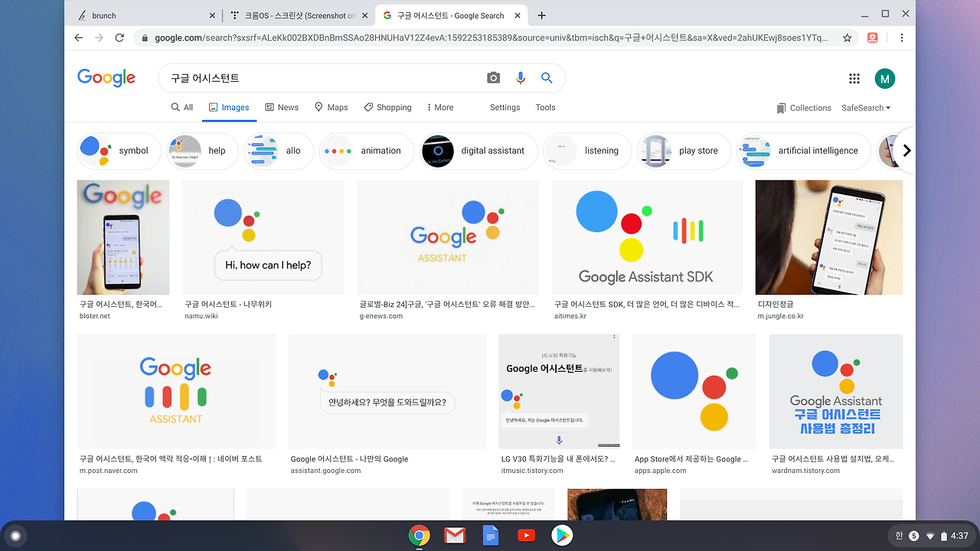Image resolution: width=980 pixels, height=551 pixels.
Task: Open the red extension icon in toolbar
Action: click(872, 37)
